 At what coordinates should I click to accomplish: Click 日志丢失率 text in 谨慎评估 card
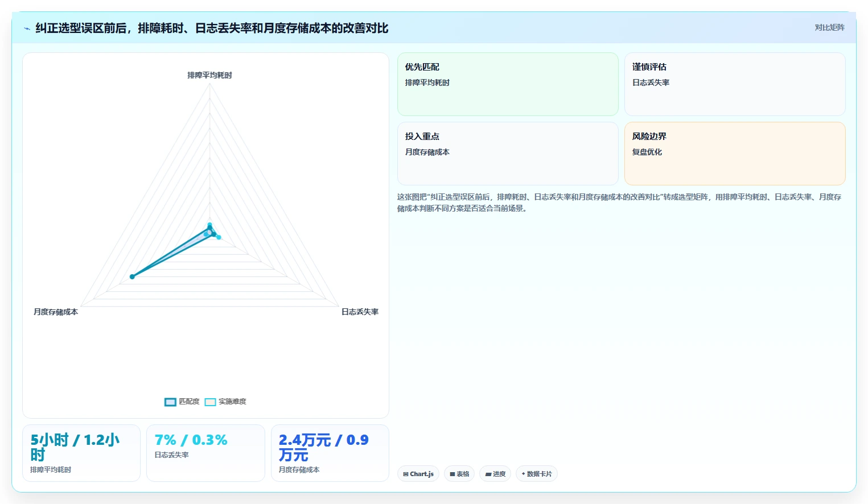(651, 82)
